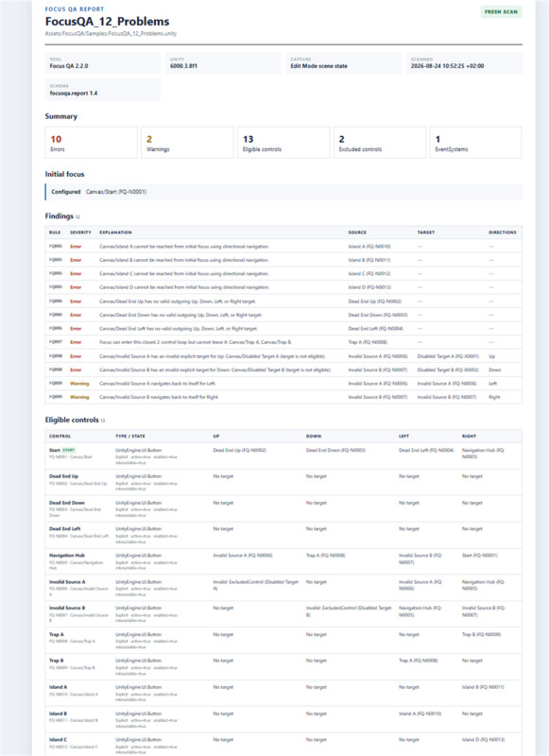Click the SEVERITY column header in Findings
The width and height of the screenshot is (549, 756).
80,232
